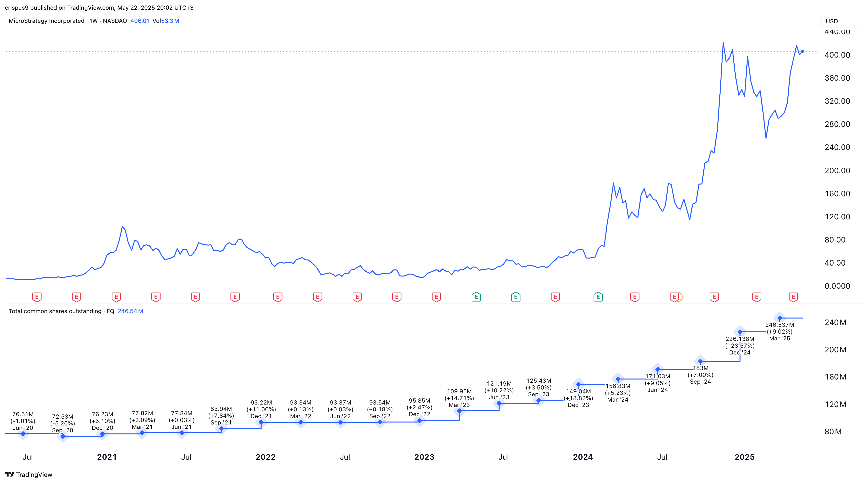Click the Sep '21 83.94M diamond marker
Viewport: 868px width, 483px height.
pos(221,429)
